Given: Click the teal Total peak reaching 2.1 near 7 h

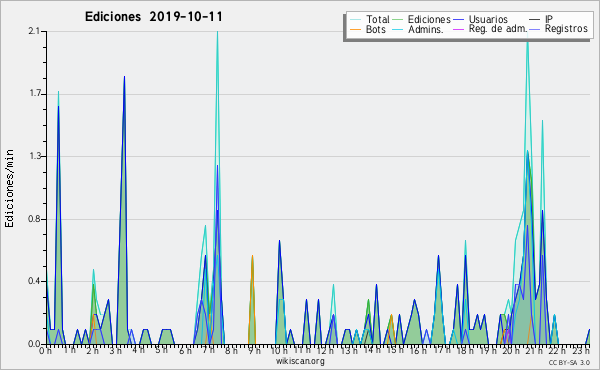Looking at the screenshot, I should tap(217, 33).
